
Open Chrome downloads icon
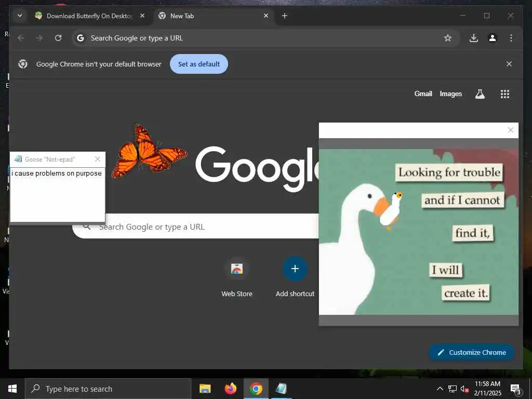474,38
